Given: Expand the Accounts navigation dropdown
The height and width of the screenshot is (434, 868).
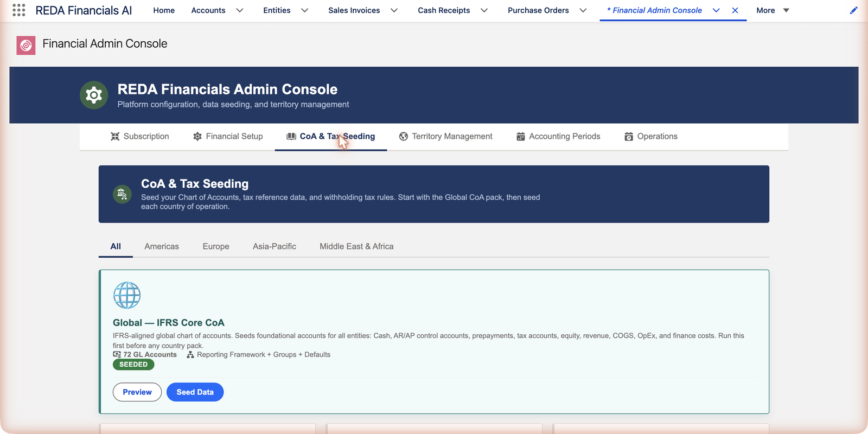Looking at the screenshot, I should tap(240, 10).
